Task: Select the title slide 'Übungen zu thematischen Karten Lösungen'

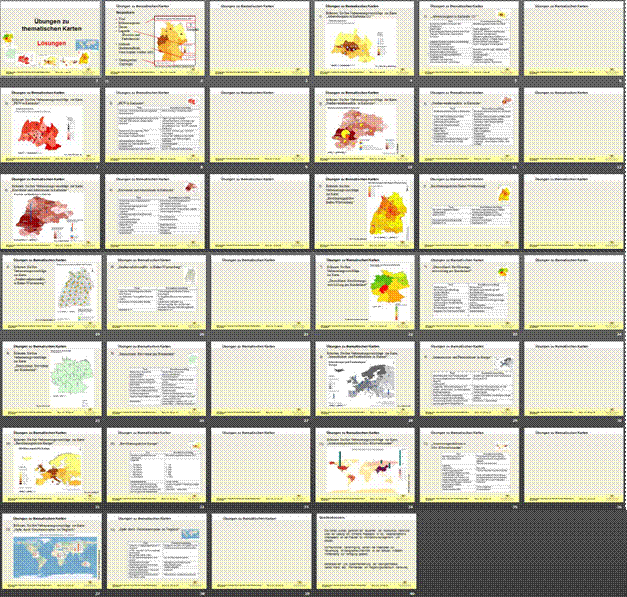Action: coord(52,40)
